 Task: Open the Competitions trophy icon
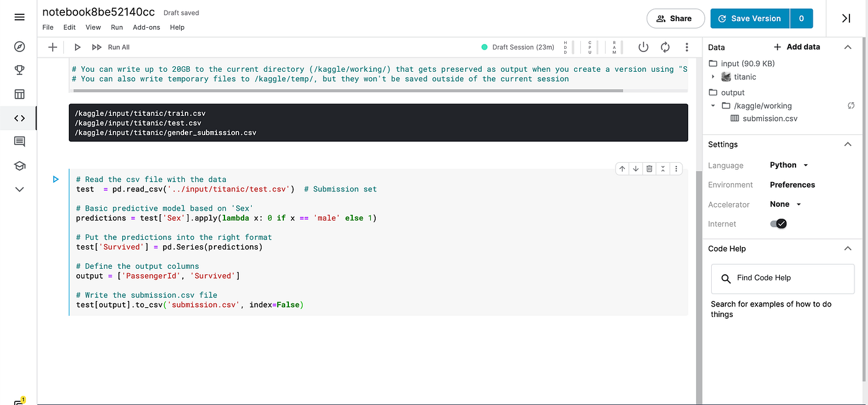(x=19, y=70)
